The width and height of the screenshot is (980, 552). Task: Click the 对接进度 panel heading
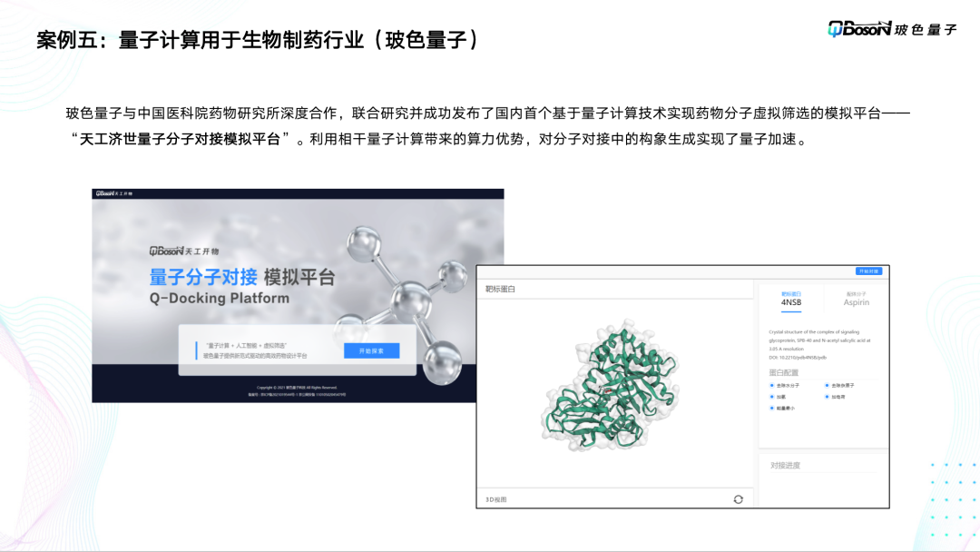pyautogui.click(x=785, y=465)
